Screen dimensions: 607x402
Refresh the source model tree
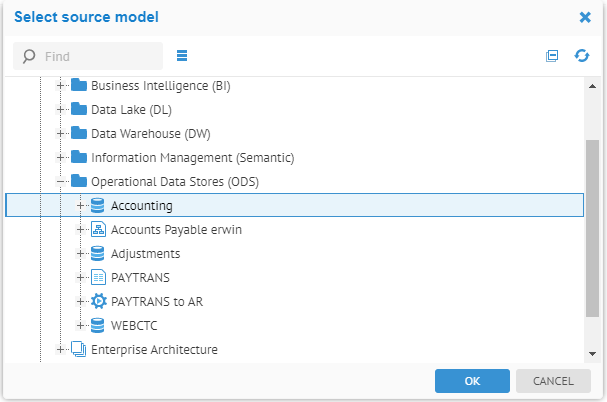[x=582, y=56]
